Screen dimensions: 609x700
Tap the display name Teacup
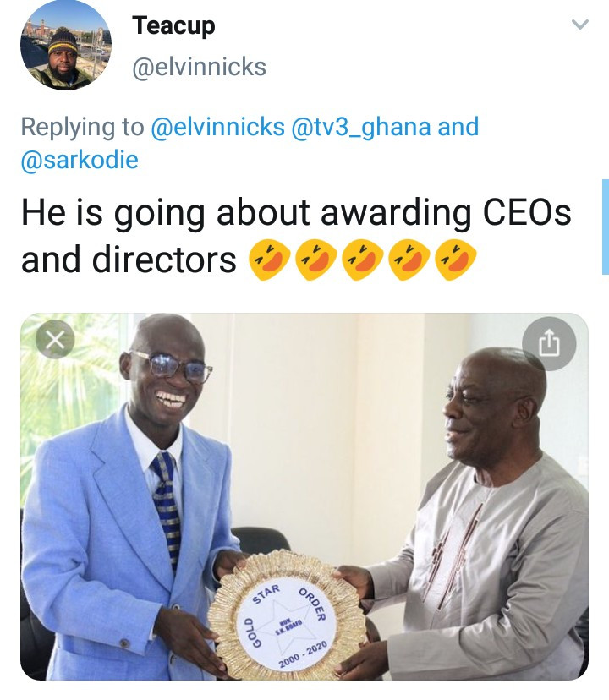click(173, 25)
